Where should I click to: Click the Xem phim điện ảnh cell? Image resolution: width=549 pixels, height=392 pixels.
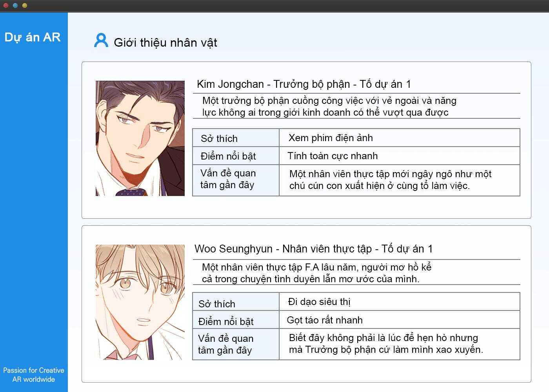click(400, 138)
